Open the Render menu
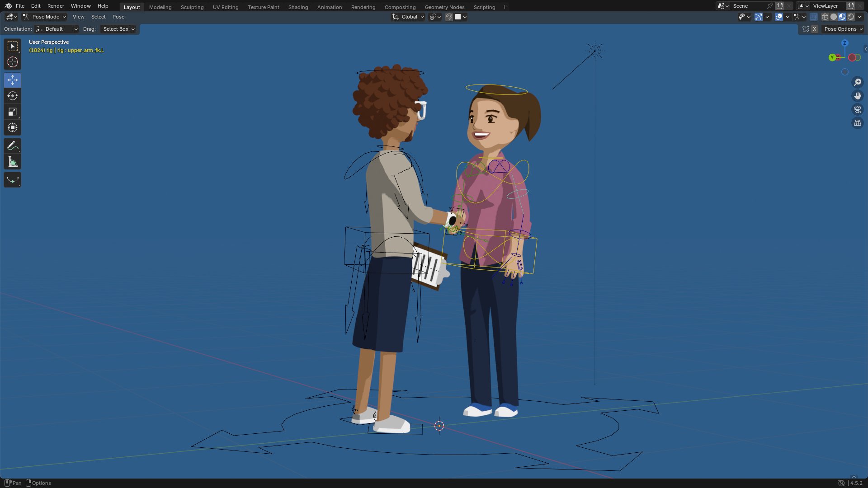Screen dimensions: 868x488 pyautogui.click(x=56, y=6)
